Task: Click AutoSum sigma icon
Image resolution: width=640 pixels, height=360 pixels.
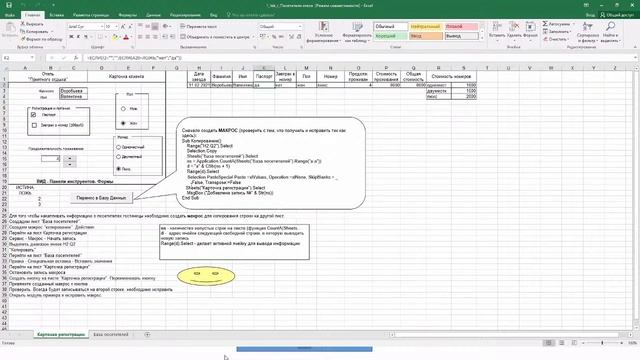Action: pos(545,24)
